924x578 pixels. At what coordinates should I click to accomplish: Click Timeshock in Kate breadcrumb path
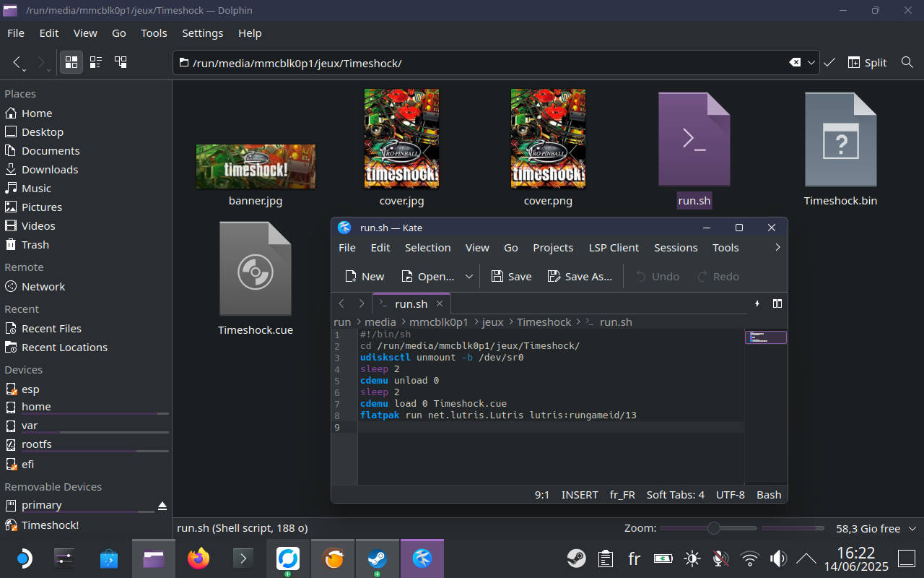coord(544,322)
